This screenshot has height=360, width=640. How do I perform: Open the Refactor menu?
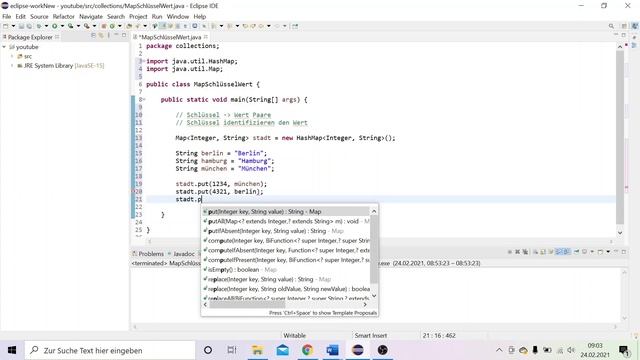[64, 17]
